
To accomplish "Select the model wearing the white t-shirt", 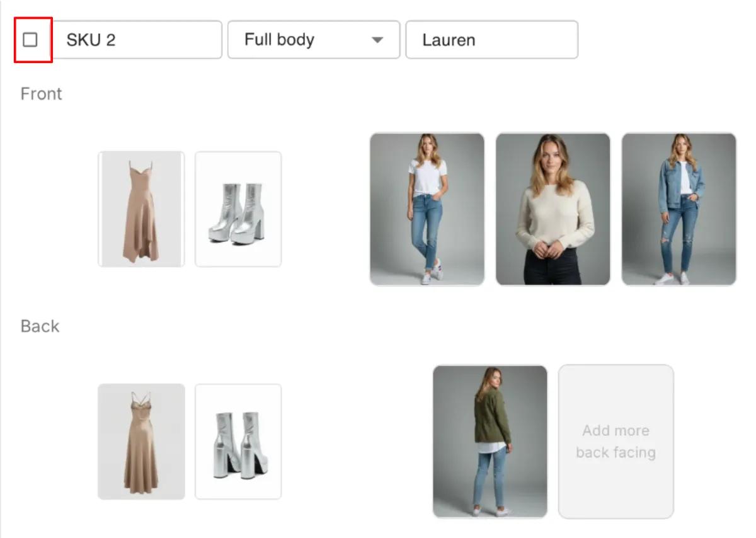I will point(427,209).
